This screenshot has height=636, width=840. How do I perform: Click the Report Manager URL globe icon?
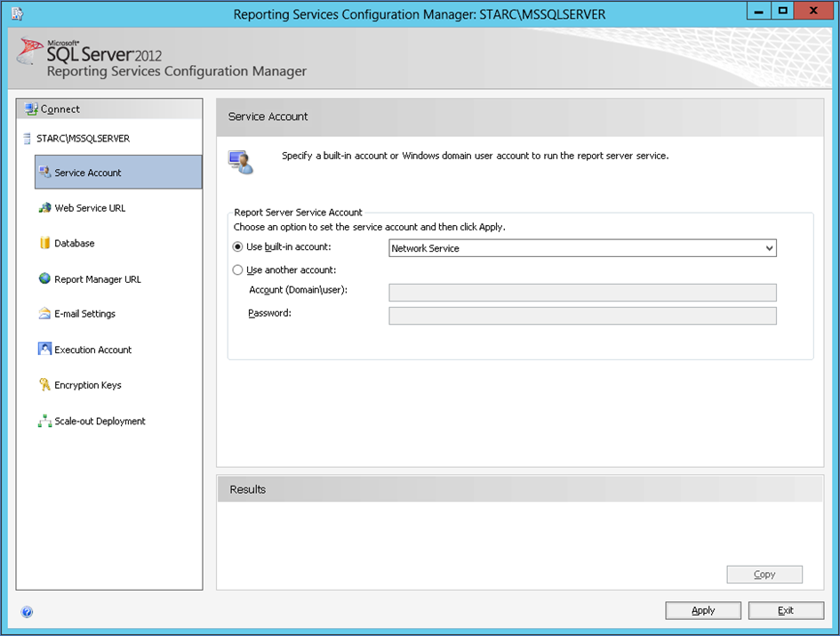(x=45, y=278)
